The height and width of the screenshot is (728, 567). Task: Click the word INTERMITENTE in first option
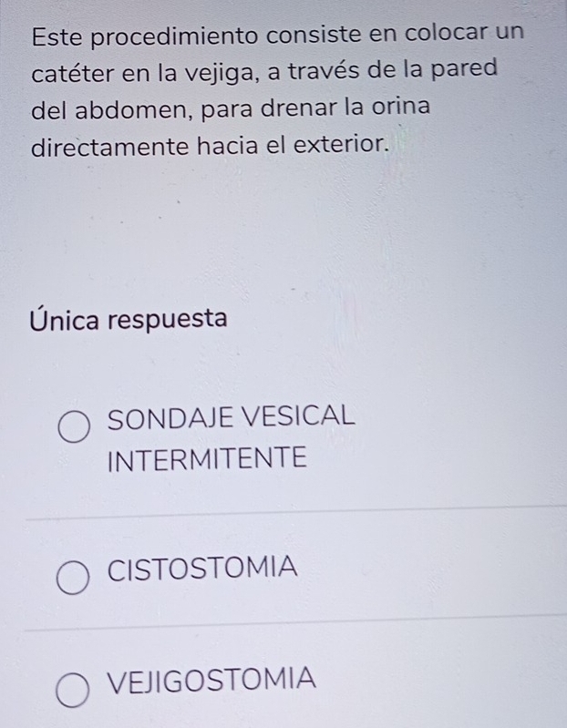[x=207, y=458]
